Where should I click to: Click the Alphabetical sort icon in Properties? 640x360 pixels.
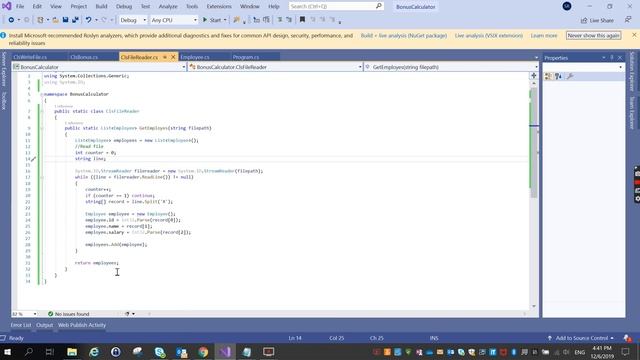pyautogui.click(x=558, y=76)
